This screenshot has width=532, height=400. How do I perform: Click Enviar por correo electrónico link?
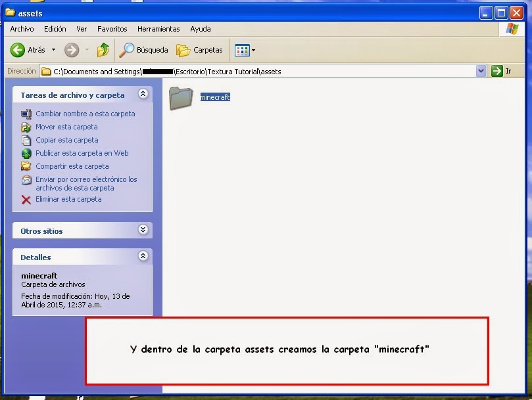pos(86,183)
